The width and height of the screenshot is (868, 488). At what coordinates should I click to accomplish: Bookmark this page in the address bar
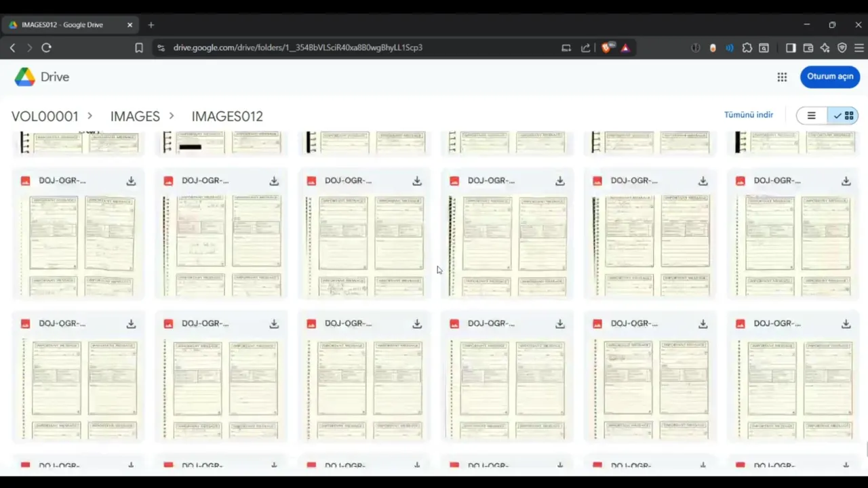click(139, 47)
